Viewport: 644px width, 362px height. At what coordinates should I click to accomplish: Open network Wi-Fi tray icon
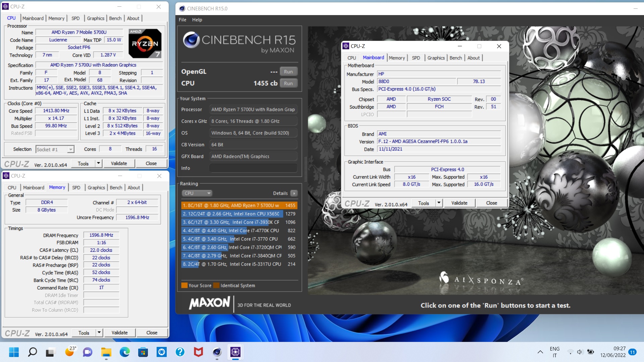coord(570,352)
